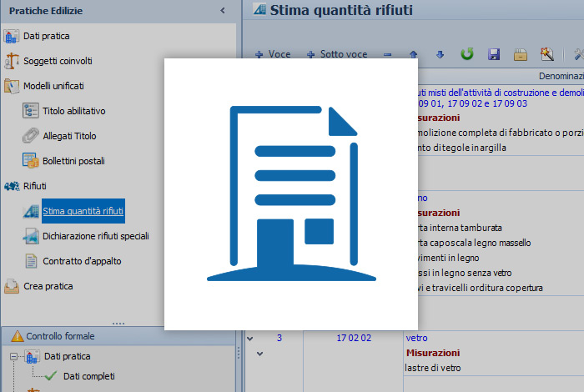Collapse row 3 vetro chevron

[x=249, y=338]
